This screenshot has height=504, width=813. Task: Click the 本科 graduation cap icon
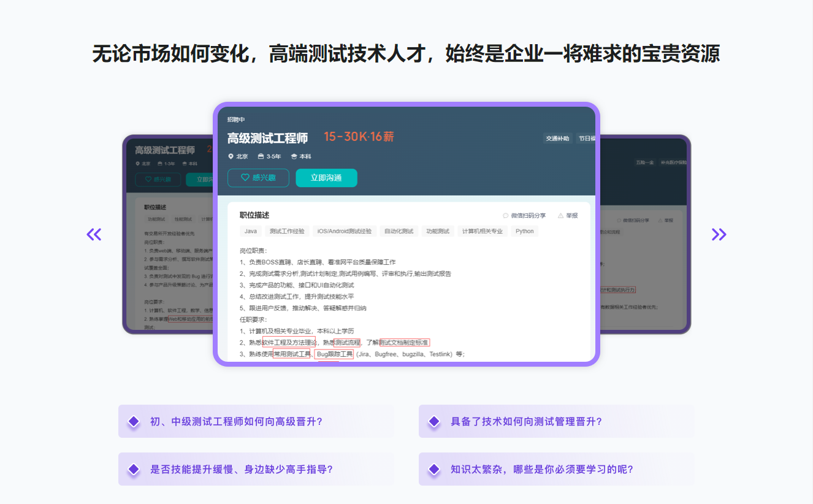tap(294, 156)
